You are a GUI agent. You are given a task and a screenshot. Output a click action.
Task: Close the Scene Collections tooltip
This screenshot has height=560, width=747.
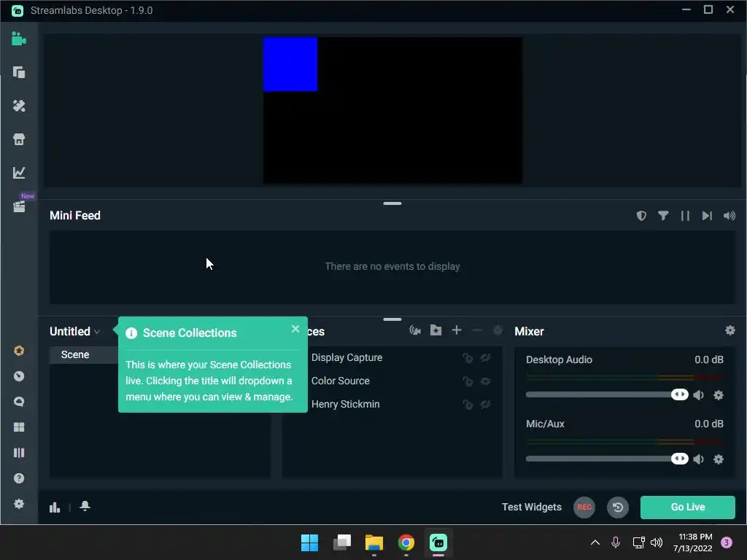295,329
